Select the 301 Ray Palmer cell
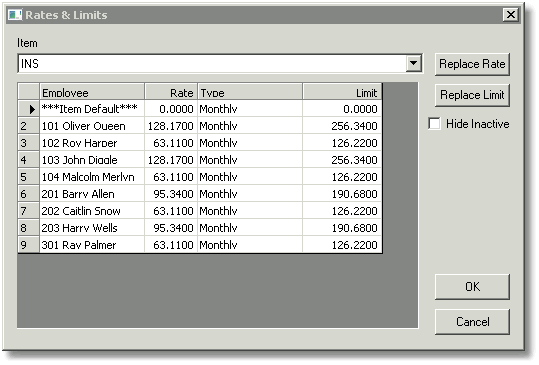 coord(92,245)
